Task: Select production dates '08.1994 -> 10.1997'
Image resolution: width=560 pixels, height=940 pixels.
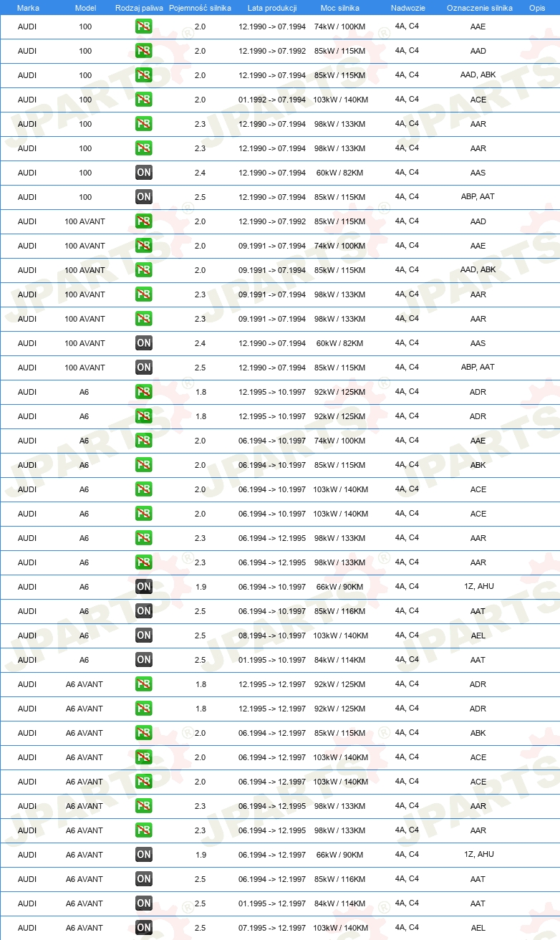Action: pos(272,636)
